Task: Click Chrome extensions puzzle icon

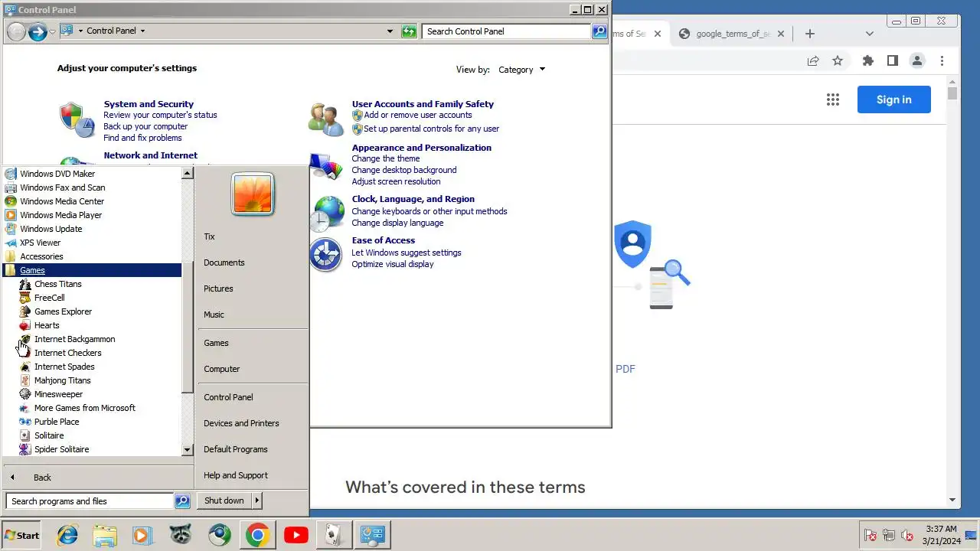Action: click(x=867, y=60)
